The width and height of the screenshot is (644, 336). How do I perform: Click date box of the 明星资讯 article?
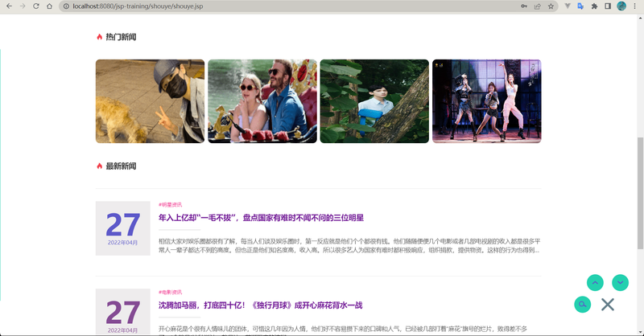[x=123, y=228]
